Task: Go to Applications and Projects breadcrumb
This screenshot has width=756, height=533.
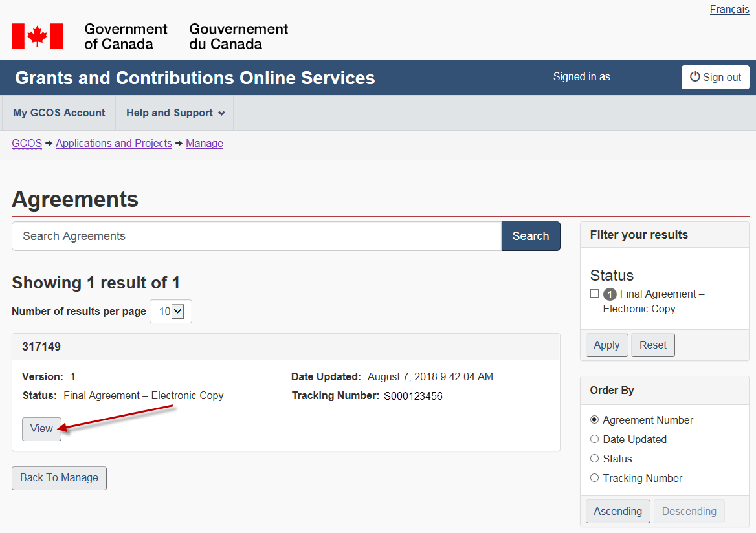Action: point(114,144)
